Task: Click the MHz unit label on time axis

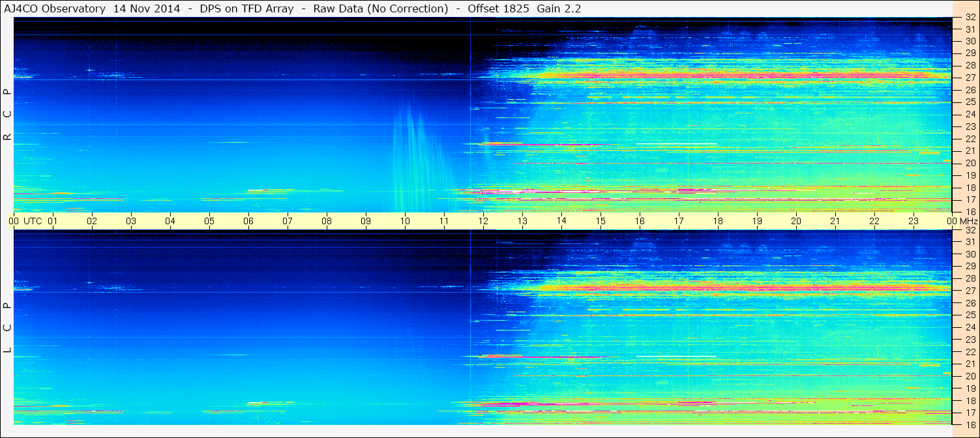Action: [x=968, y=221]
